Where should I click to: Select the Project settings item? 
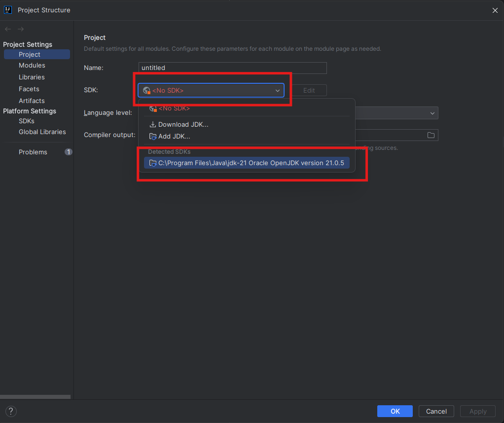tap(37, 54)
